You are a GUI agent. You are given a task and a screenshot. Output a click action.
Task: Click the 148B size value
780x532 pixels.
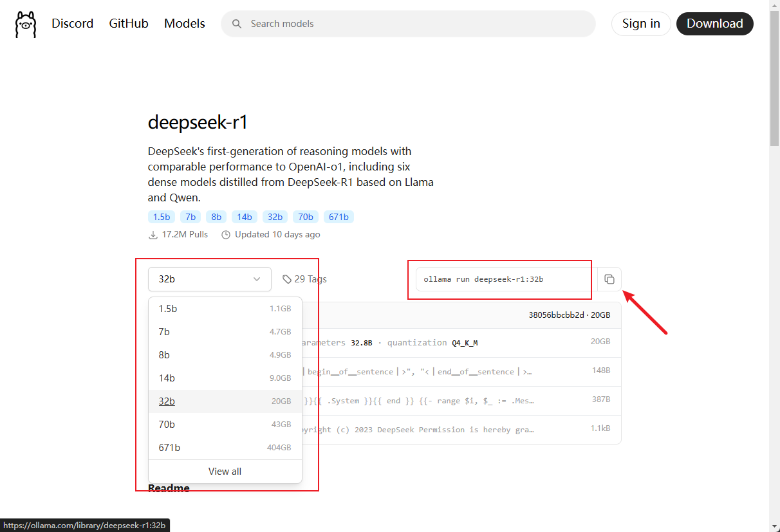click(x=601, y=371)
